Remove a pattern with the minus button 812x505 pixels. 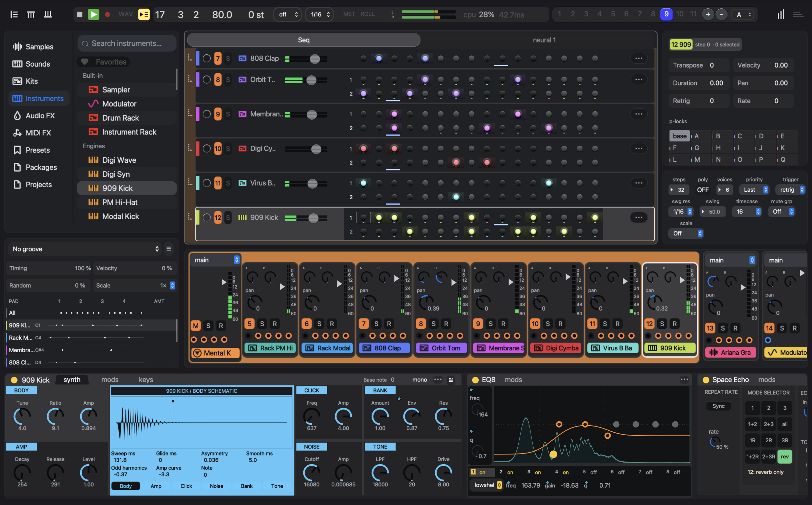(x=722, y=14)
